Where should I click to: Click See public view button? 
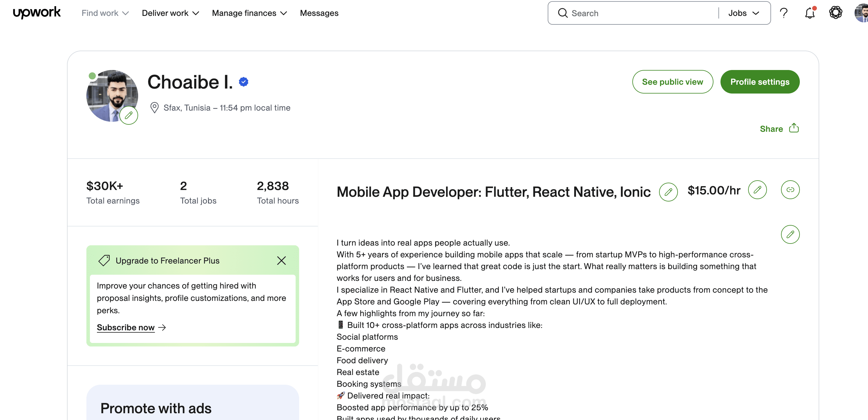click(672, 82)
